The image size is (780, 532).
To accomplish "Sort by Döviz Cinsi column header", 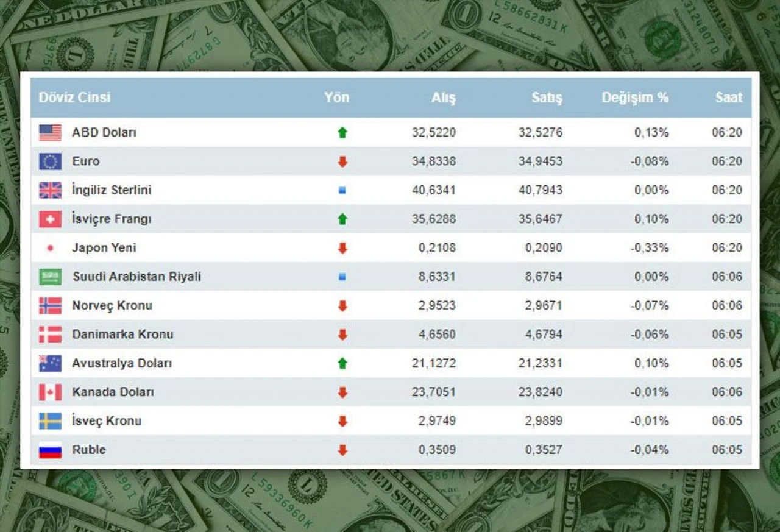I will click(x=74, y=98).
